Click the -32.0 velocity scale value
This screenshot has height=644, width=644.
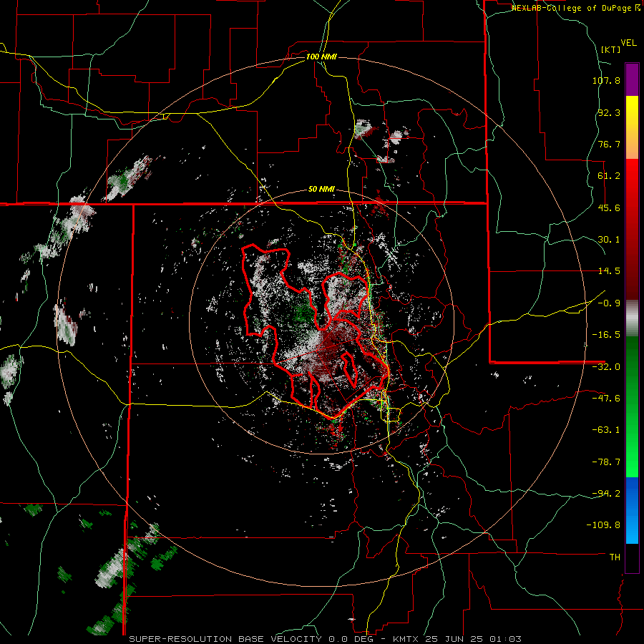(x=606, y=367)
